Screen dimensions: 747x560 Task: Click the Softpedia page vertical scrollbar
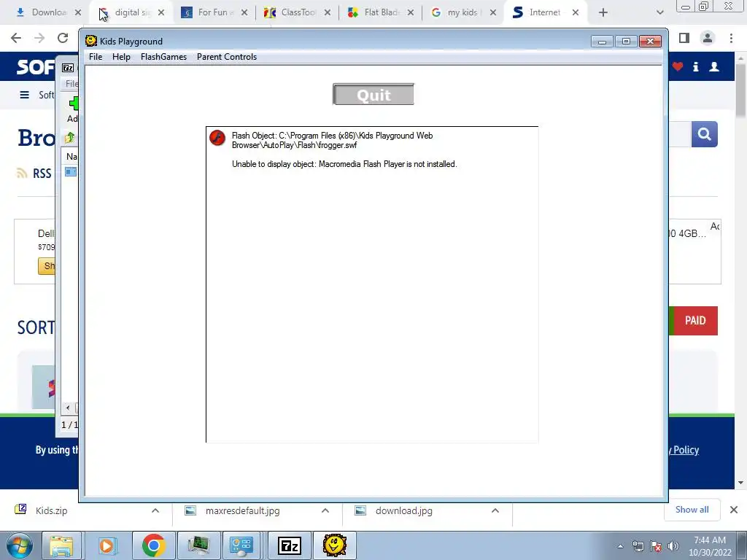(741, 90)
